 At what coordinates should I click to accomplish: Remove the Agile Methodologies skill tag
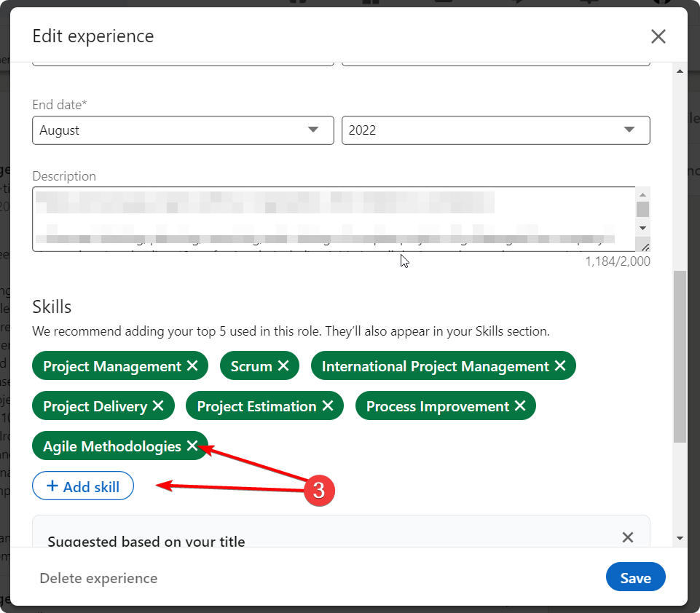pyautogui.click(x=192, y=446)
